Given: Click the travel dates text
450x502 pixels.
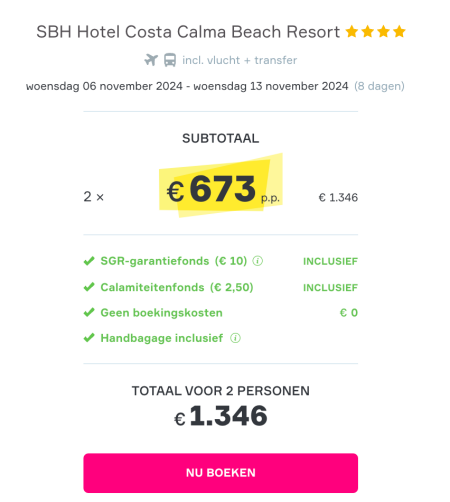Looking at the screenshot, I should coord(187,86).
